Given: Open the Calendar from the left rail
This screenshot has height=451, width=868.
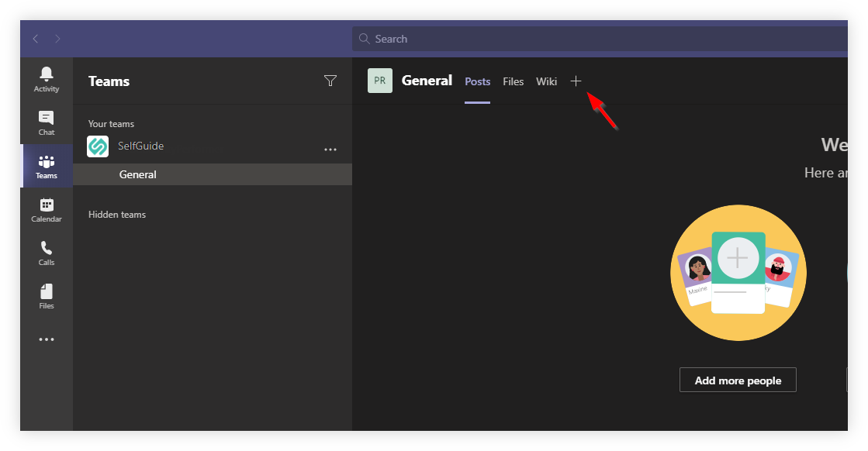Looking at the screenshot, I should coord(46,208).
